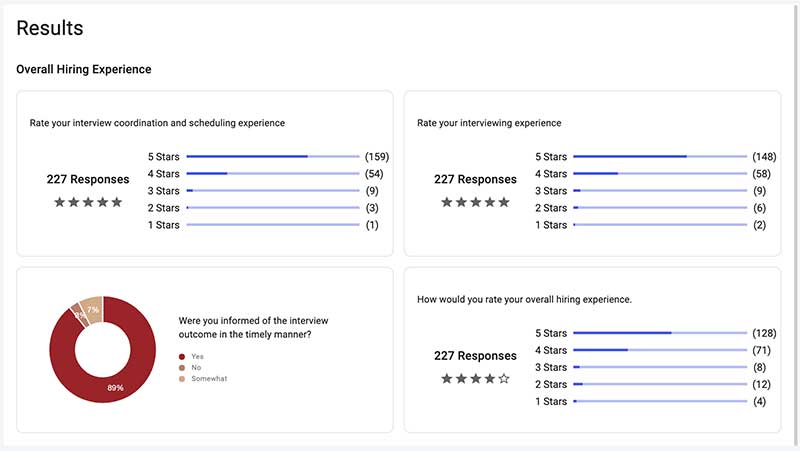Click the 5 Stars bar for overall hiring experience
Viewport: 800px width, 451px height.
(659, 333)
